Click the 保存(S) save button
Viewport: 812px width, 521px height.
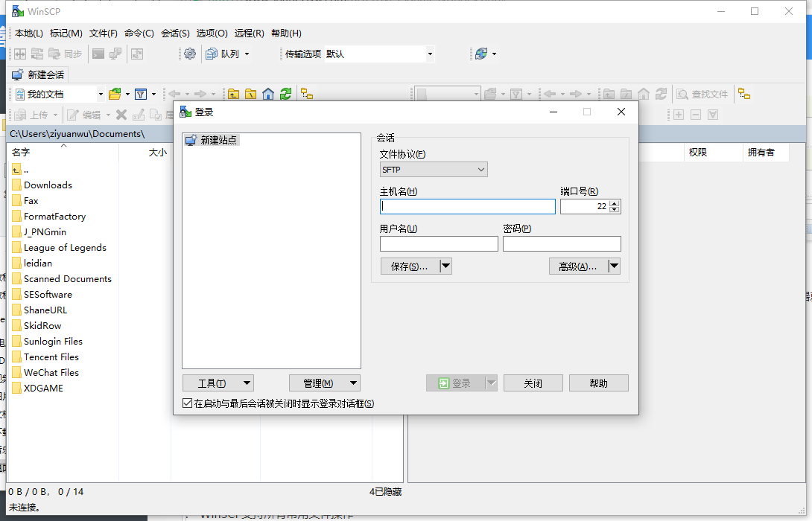click(408, 266)
